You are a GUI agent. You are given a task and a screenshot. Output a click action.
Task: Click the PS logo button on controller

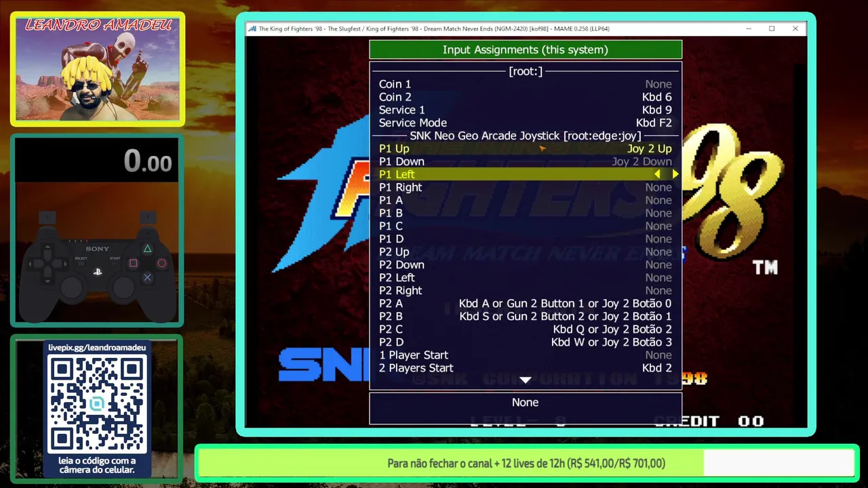(x=98, y=271)
